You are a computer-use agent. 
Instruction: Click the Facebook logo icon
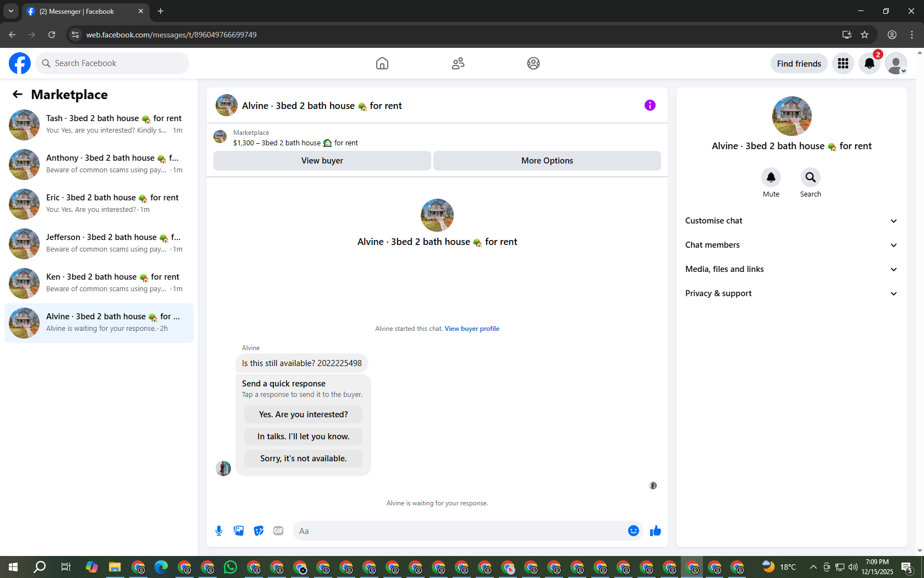click(x=20, y=63)
